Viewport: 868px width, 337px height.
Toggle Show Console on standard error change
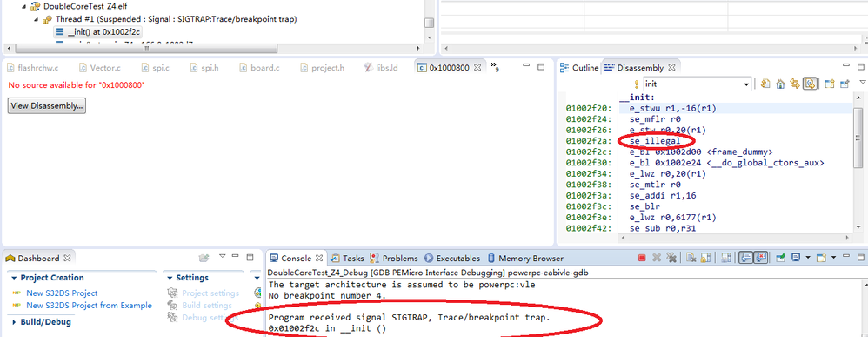pyautogui.click(x=761, y=258)
